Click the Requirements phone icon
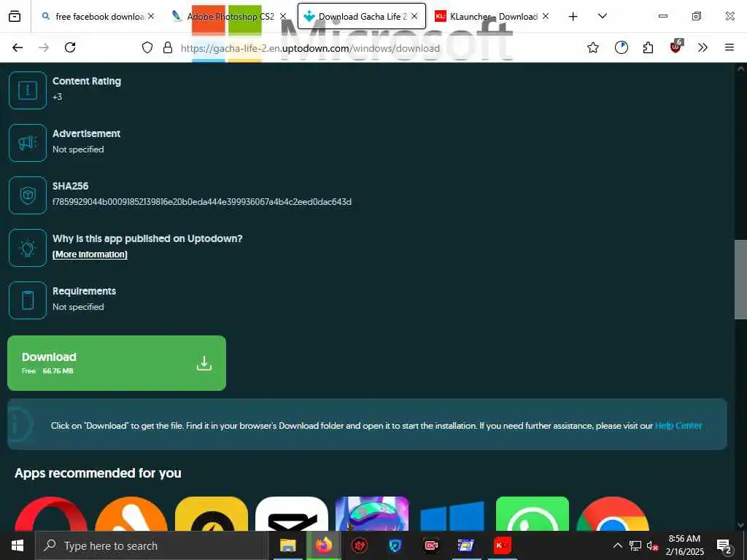 28,300
